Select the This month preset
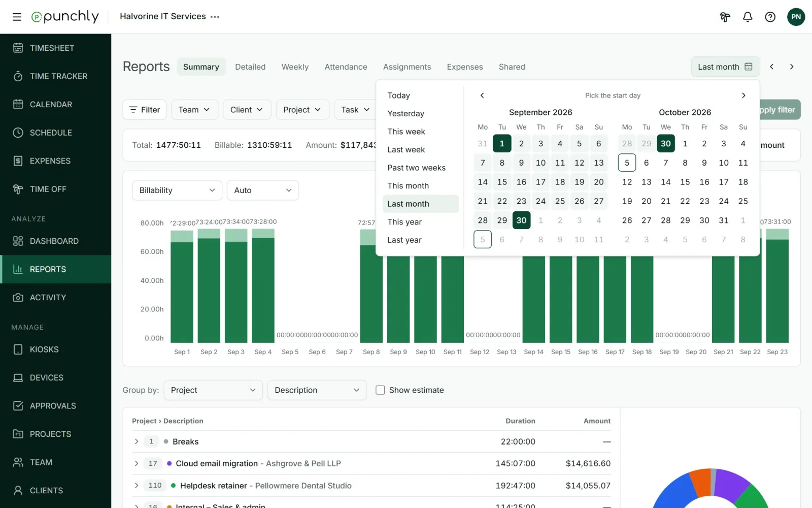This screenshot has width=812, height=508. pyautogui.click(x=421, y=186)
